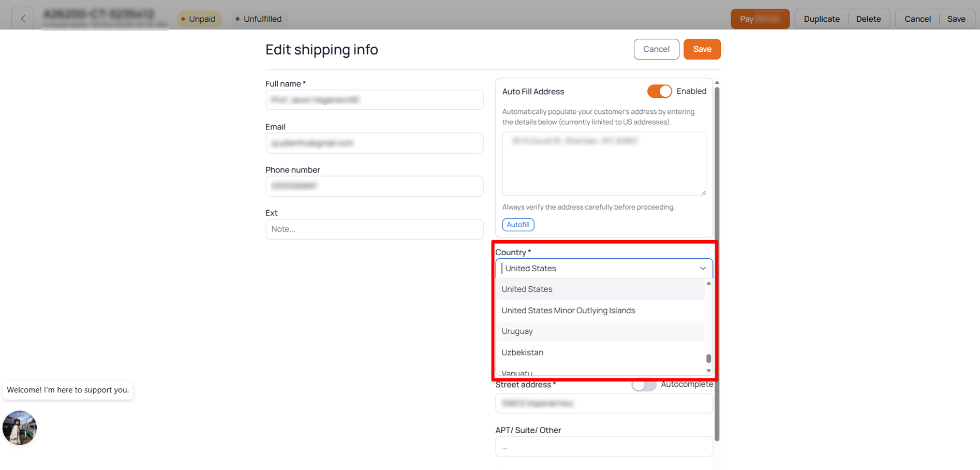Click the Ext note input field
The image size is (980, 470).
tap(374, 229)
